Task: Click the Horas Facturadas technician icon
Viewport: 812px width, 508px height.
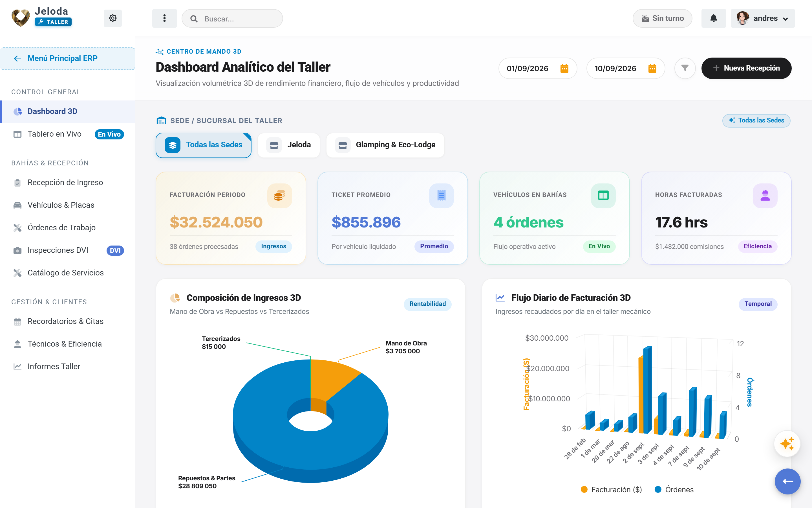Action: [x=765, y=196]
